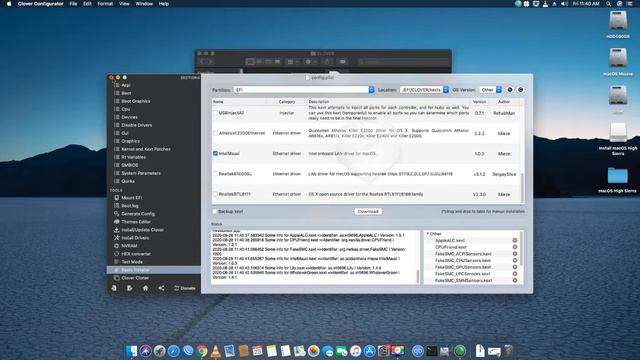The height and width of the screenshot is (360, 640).
Task: Uncheck the IntelMausi kext checkbox
Action: [215, 153]
